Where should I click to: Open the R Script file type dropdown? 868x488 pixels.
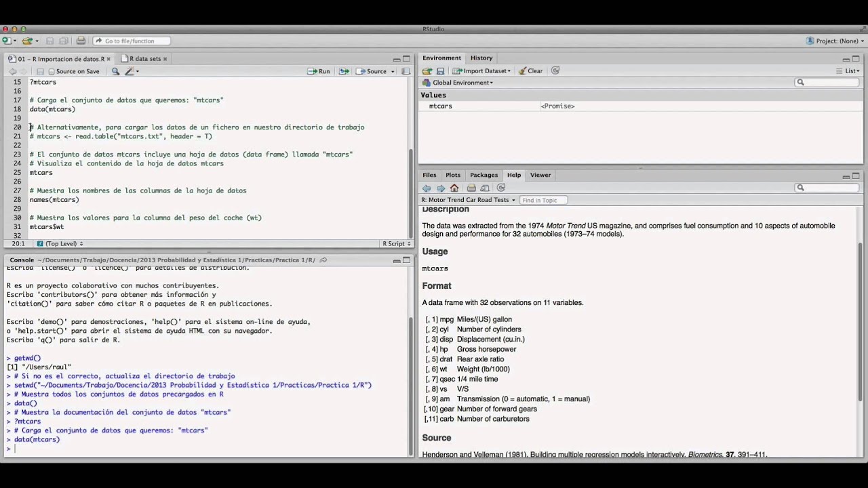pos(397,243)
